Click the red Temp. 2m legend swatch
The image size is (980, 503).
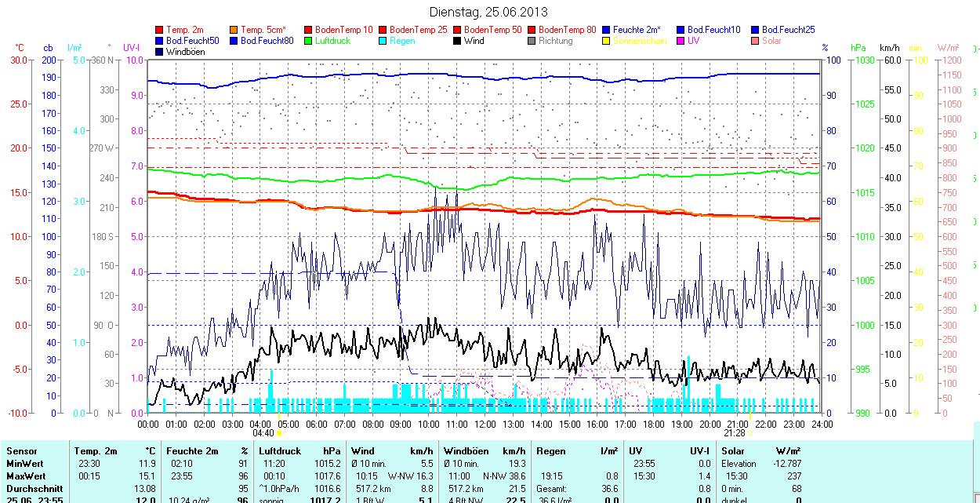pyautogui.click(x=161, y=30)
